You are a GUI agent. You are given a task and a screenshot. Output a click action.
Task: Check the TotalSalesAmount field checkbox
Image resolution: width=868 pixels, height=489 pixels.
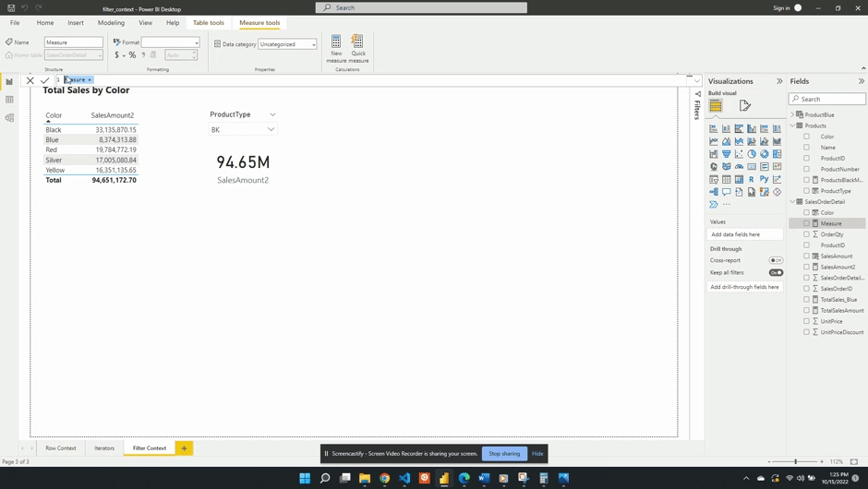[x=806, y=310]
